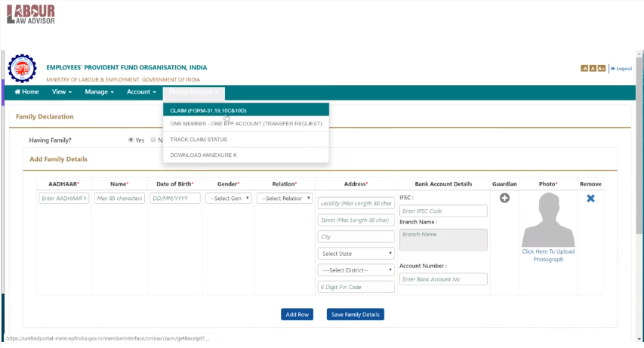Click the Add Row button
This screenshot has height=348, width=644.
pos(297,314)
